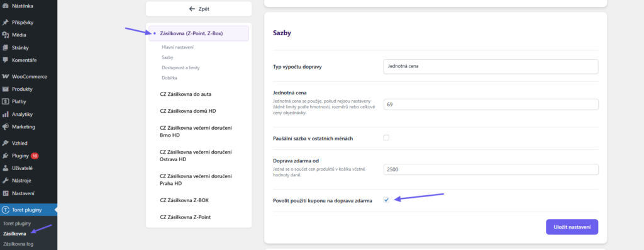This screenshot has width=644, height=250.
Task: Select CZ Zásilkovna večerní doručení Praha HD
Action: (x=196, y=179)
